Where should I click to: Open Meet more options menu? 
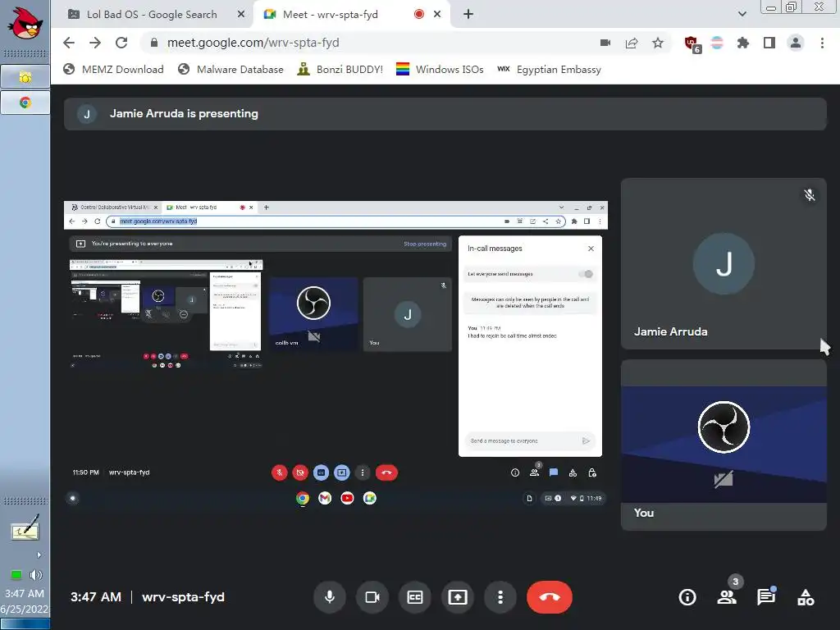tap(500, 597)
